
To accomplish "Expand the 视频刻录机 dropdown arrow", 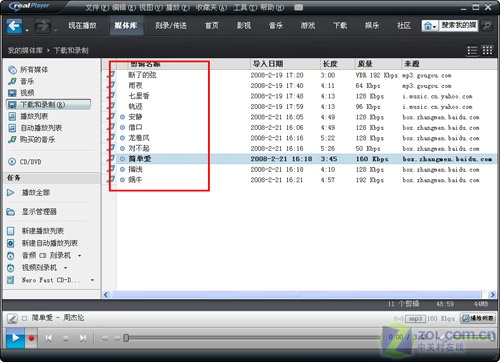I will pyautogui.click(x=65, y=268).
